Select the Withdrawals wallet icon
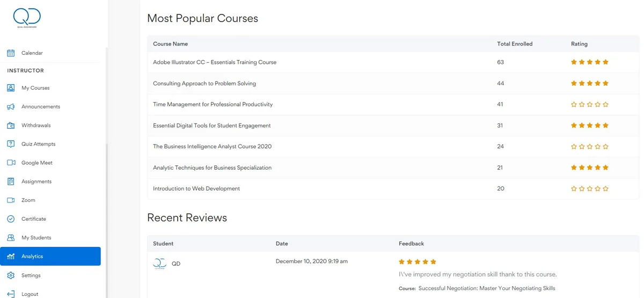The height and width of the screenshot is (298, 644). click(11, 126)
